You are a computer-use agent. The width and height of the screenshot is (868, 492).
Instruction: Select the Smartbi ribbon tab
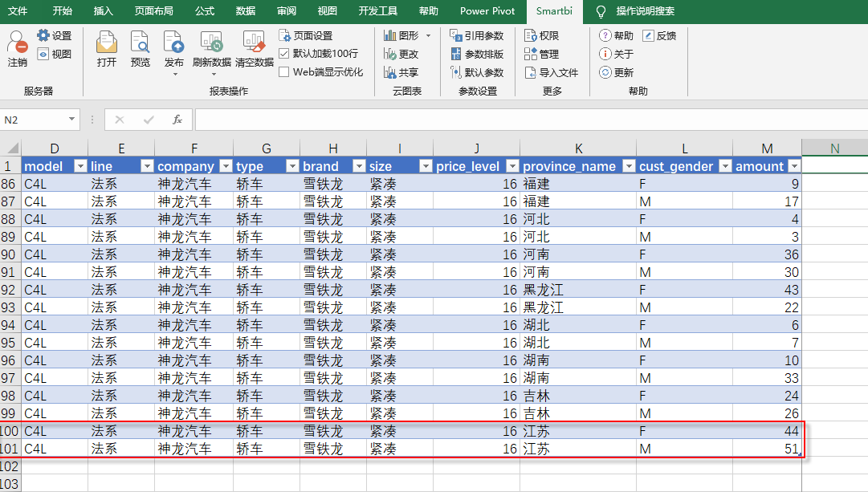[x=554, y=11]
